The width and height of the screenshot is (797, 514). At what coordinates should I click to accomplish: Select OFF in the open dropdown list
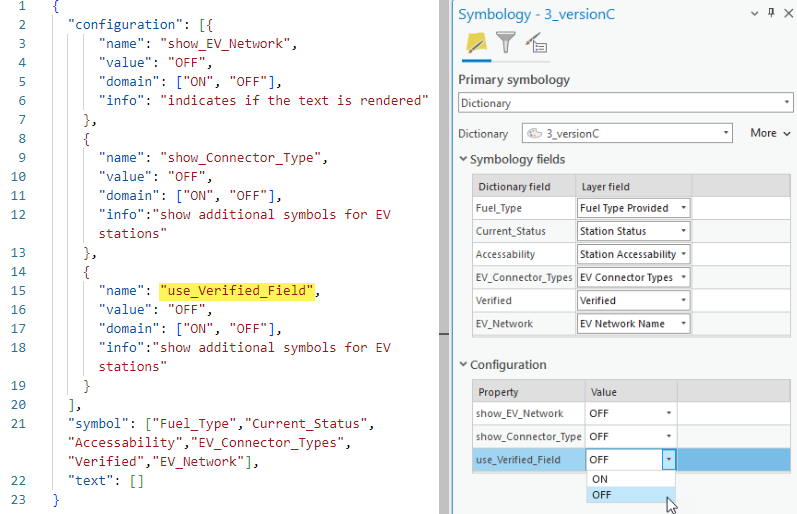point(601,494)
